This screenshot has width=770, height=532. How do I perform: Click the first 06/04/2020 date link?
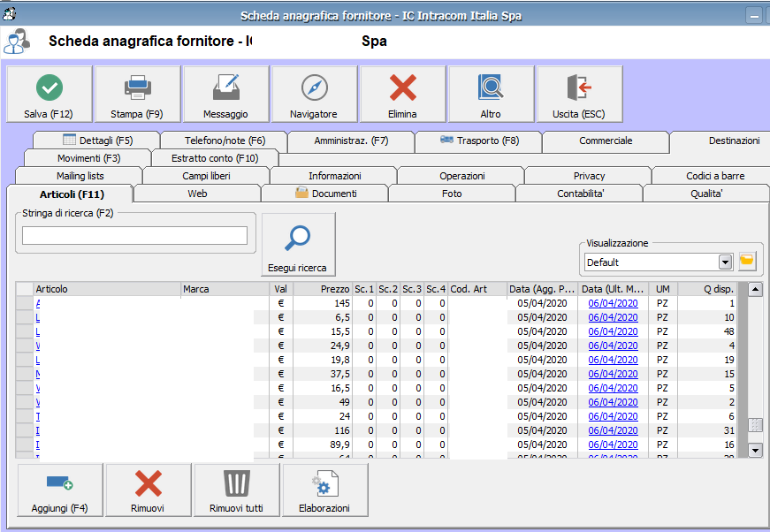click(613, 303)
